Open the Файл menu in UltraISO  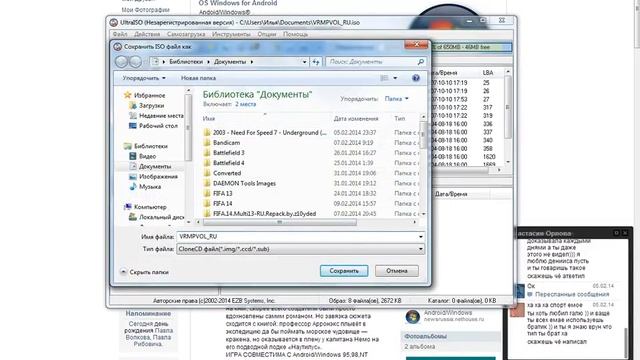pyautogui.click(x=120, y=34)
